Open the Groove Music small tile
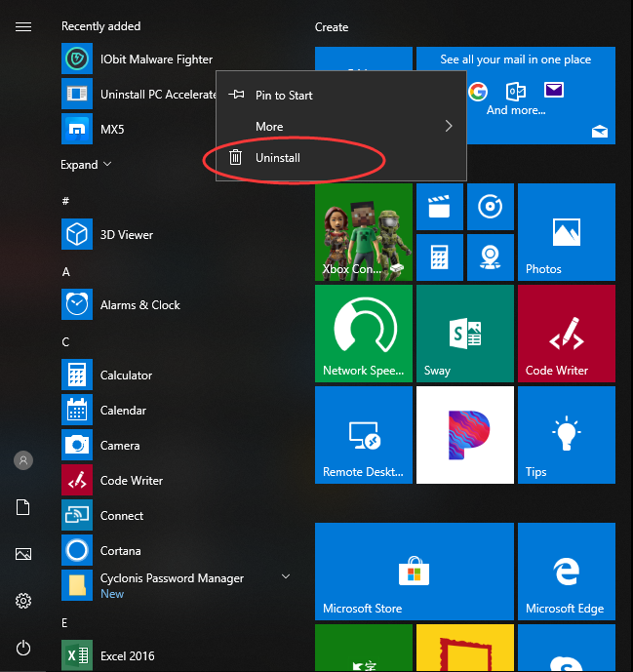 click(491, 207)
